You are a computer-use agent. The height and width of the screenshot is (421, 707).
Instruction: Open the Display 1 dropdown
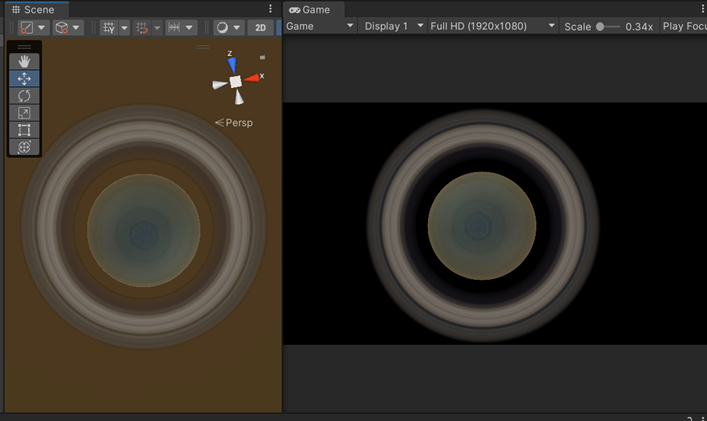[392, 26]
